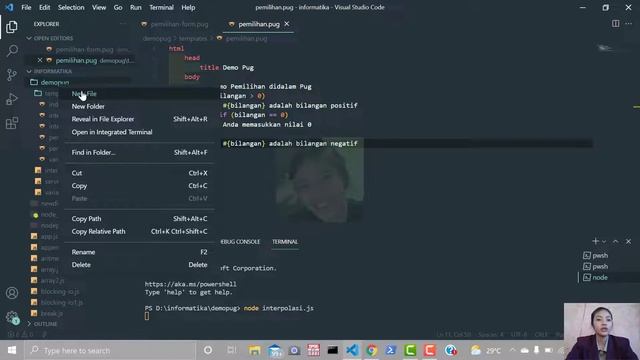Click the taskbar search box
This screenshot has width=640, height=360.
[x=110, y=350]
